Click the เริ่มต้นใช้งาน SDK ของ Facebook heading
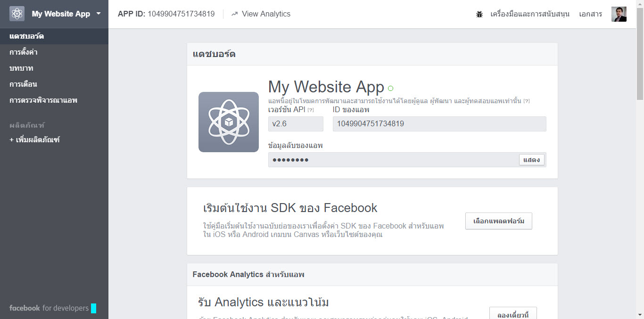This screenshot has height=319, width=644. (x=290, y=208)
